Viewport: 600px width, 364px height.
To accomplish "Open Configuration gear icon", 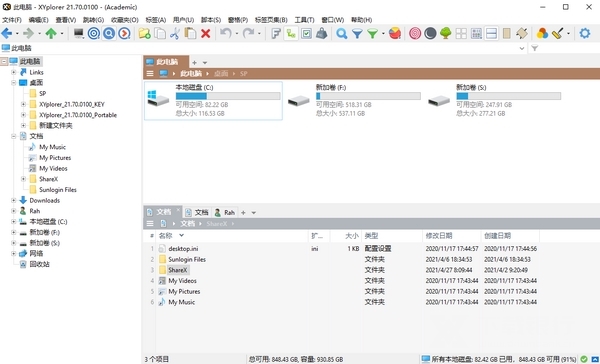I will tap(585, 34).
